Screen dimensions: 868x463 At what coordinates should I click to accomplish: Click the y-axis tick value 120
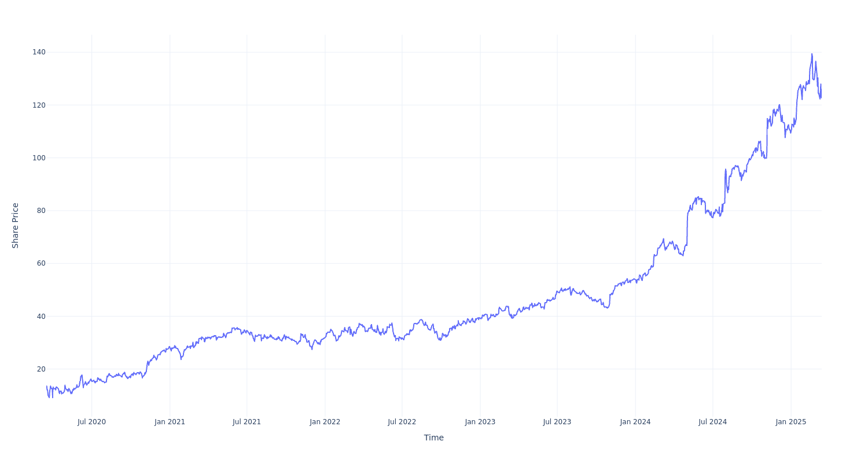[x=39, y=105]
